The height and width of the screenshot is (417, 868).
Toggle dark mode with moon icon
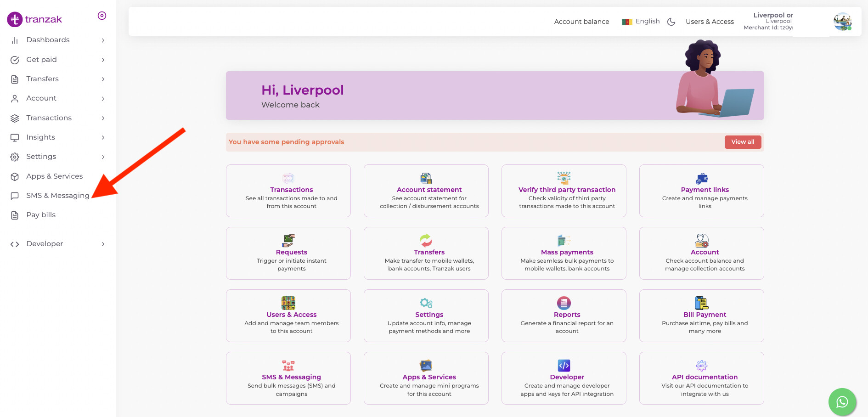coord(671,22)
